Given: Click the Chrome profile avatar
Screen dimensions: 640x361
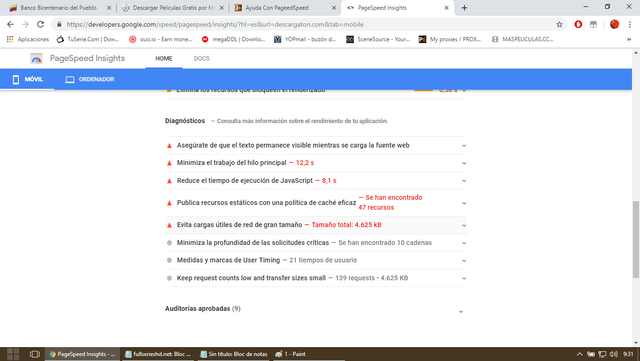Looking at the screenshot, I should pos(614,25).
